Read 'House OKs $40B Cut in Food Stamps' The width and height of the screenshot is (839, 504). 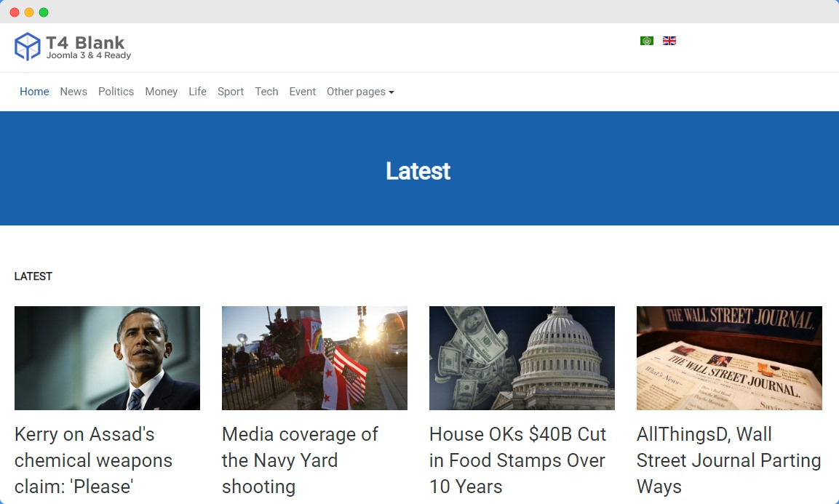(x=518, y=460)
